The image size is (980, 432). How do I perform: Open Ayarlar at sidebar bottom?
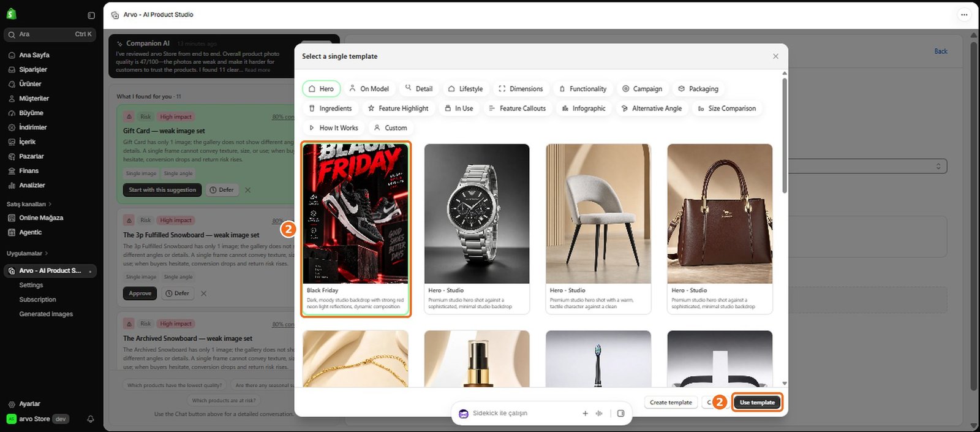click(29, 404)
